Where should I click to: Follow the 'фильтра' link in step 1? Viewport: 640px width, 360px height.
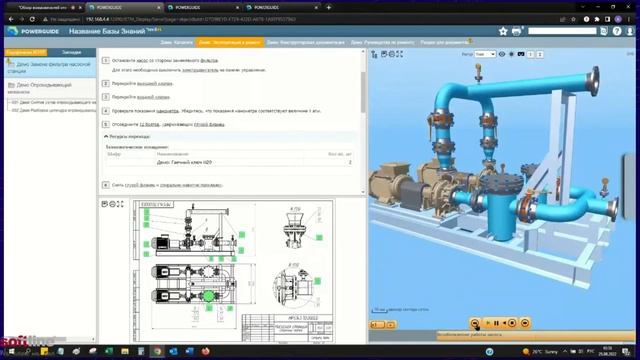(x=209, y=60)
